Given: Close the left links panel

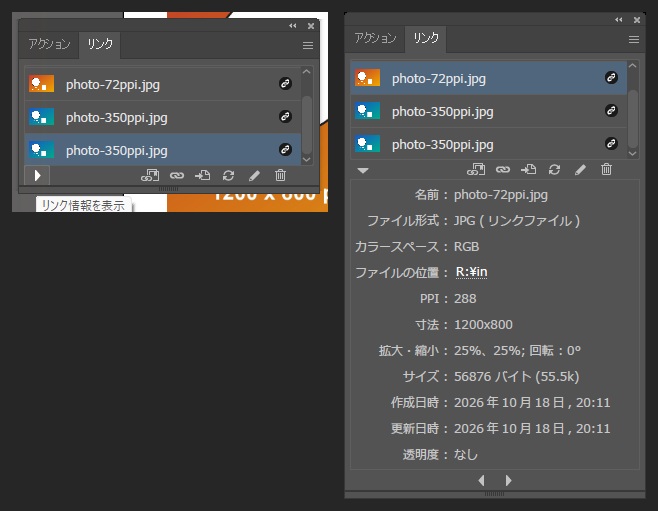Looking at the screenshot, I should click(311, 26).
